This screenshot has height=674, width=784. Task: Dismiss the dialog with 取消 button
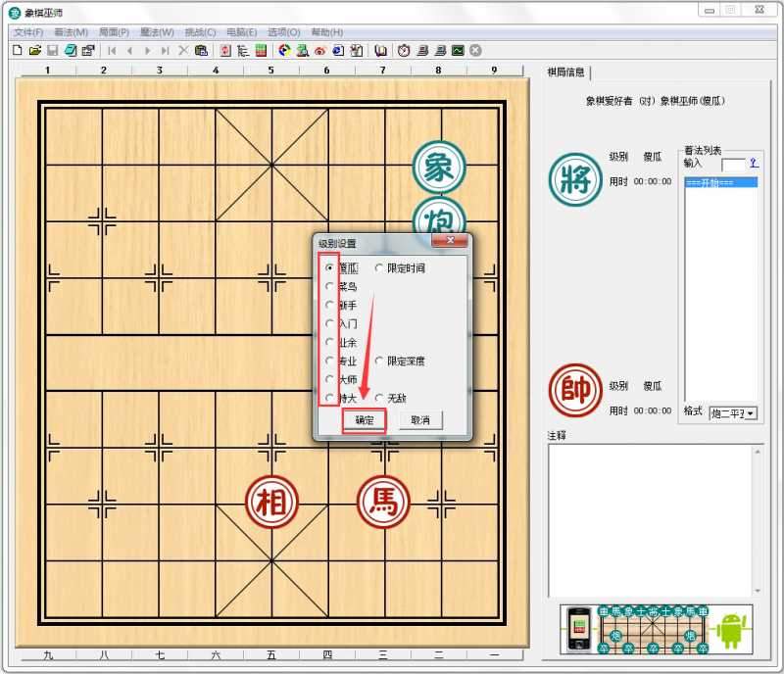tap(419, 419)
